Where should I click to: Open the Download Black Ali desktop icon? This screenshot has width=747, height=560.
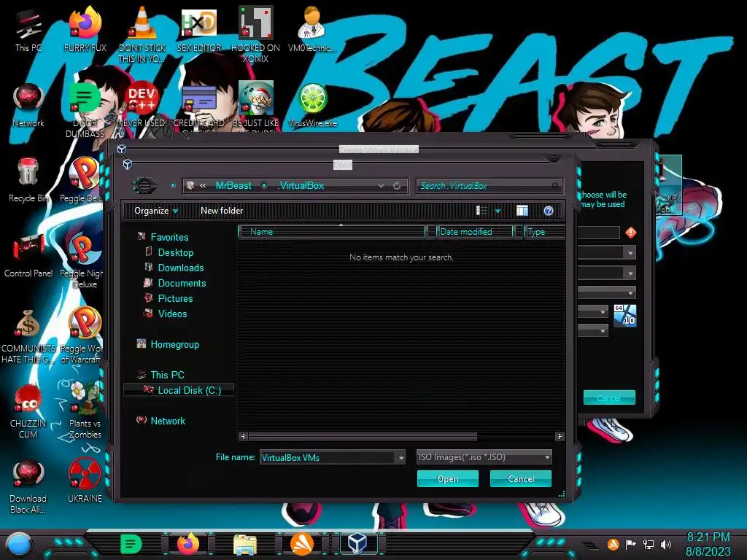(28, 486)
